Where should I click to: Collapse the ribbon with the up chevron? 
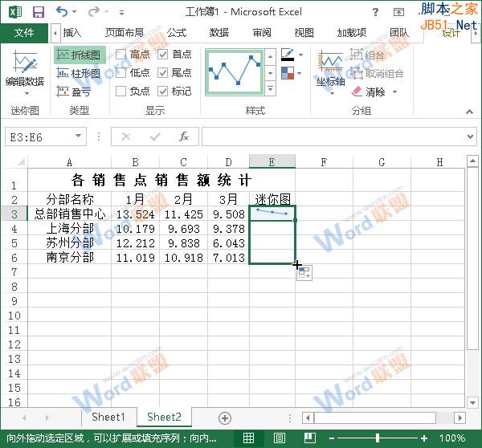[x=469, y=112]
